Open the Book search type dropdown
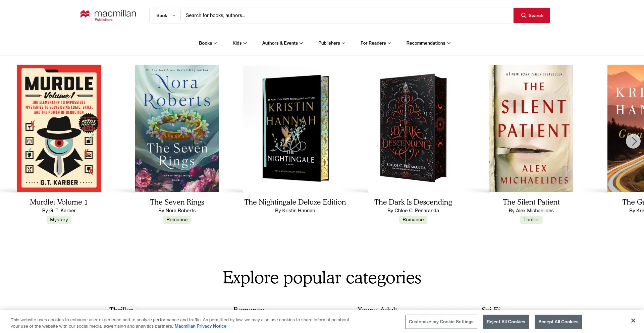The width and height of the screenshot is (644, 333). pos(165,15)
